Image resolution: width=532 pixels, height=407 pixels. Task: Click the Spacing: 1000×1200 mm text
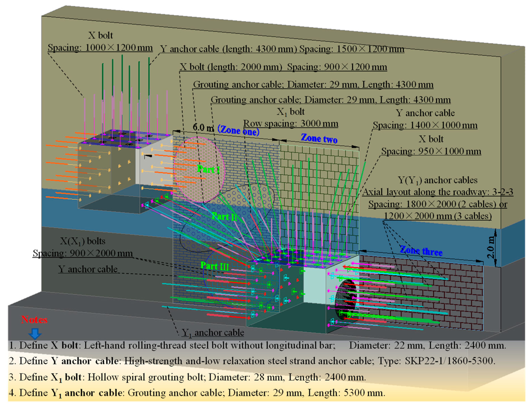[100, 48]
